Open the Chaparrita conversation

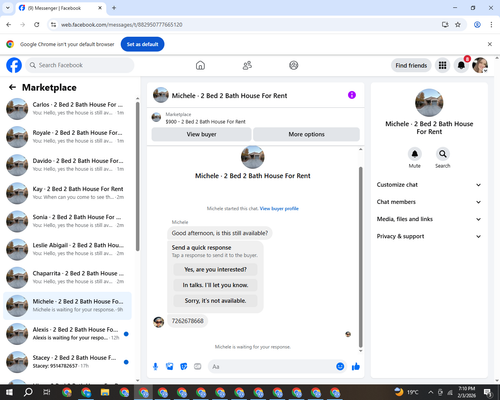coord(67,277)
